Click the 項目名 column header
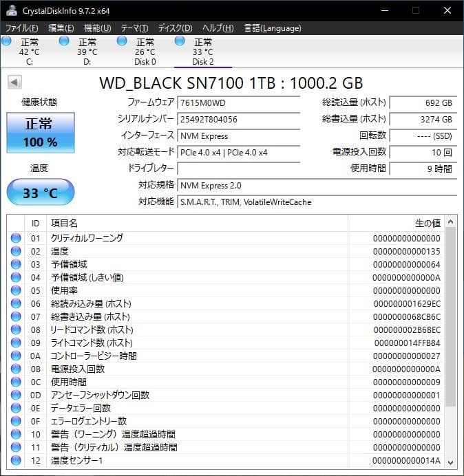Image resolution: width=464 pixels, height=476 pixels. tap(197, 224)
